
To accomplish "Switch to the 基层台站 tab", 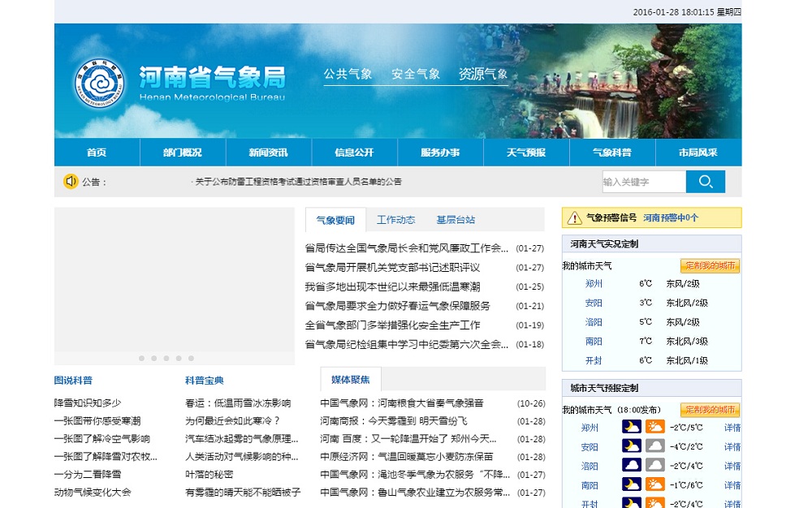I will [456, 219].
